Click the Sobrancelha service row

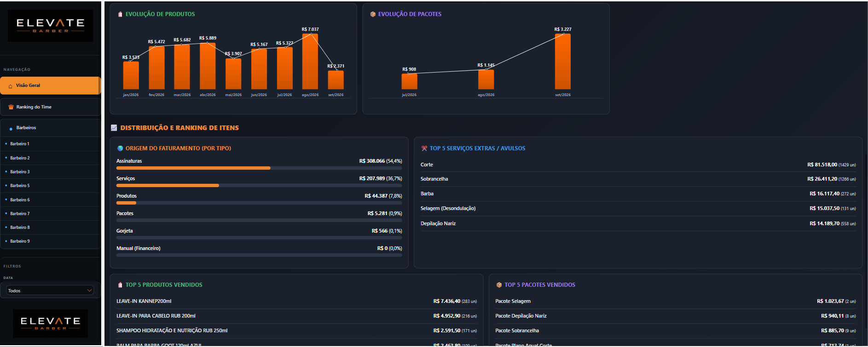(x=638, y=179)
